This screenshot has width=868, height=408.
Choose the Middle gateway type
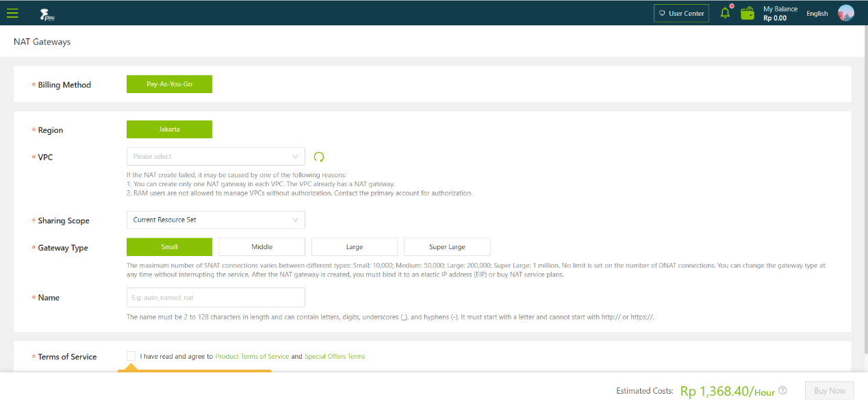click(261, 247)
